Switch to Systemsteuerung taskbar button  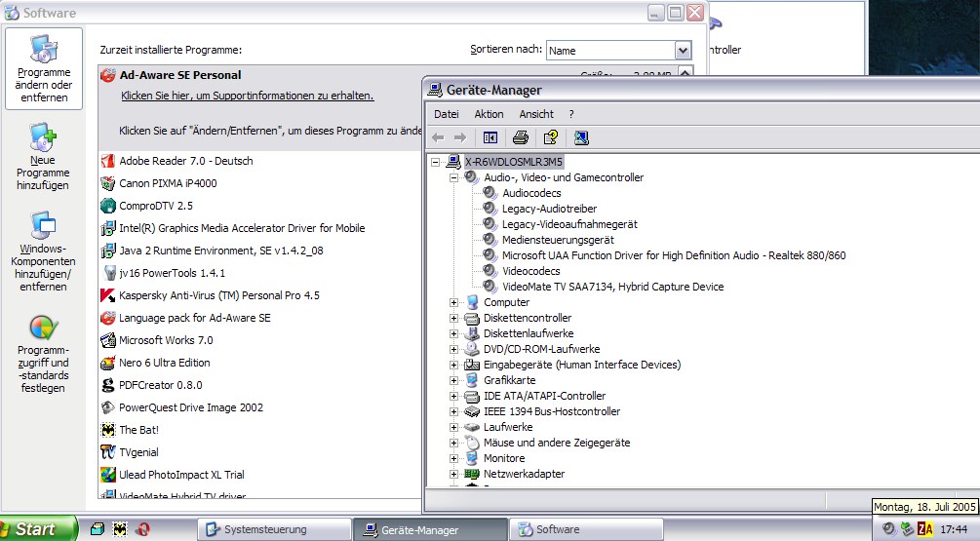point(273,529)
